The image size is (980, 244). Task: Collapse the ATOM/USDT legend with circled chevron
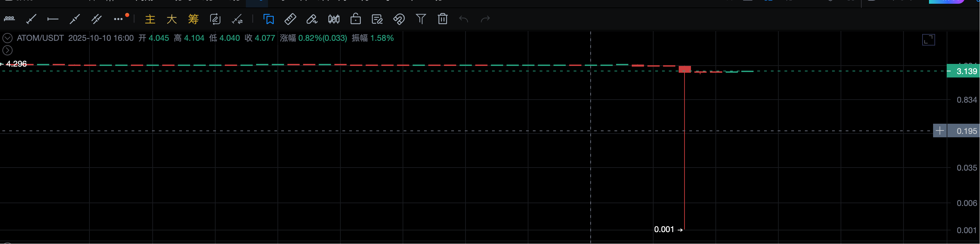(x=7, y=38)
